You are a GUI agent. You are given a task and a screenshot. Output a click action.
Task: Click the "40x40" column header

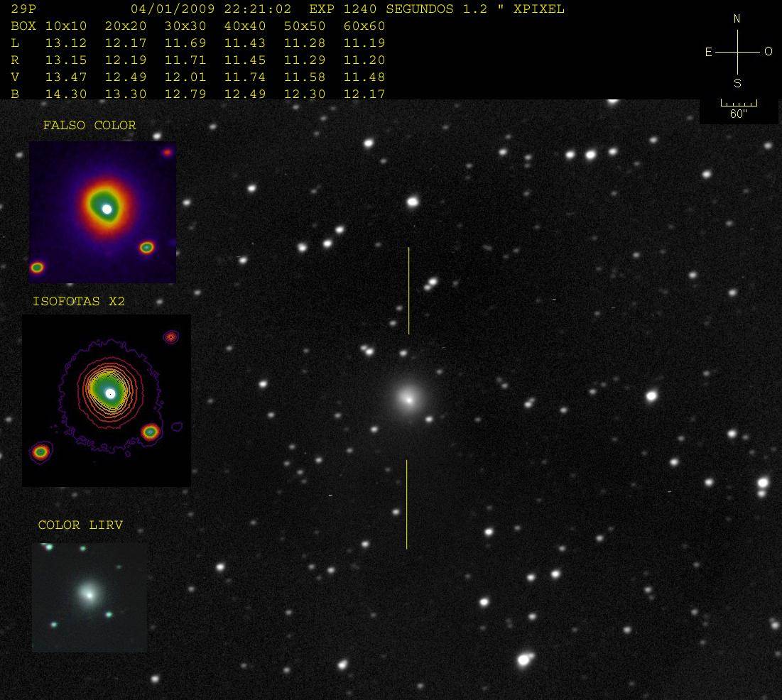tap(245, 26)
